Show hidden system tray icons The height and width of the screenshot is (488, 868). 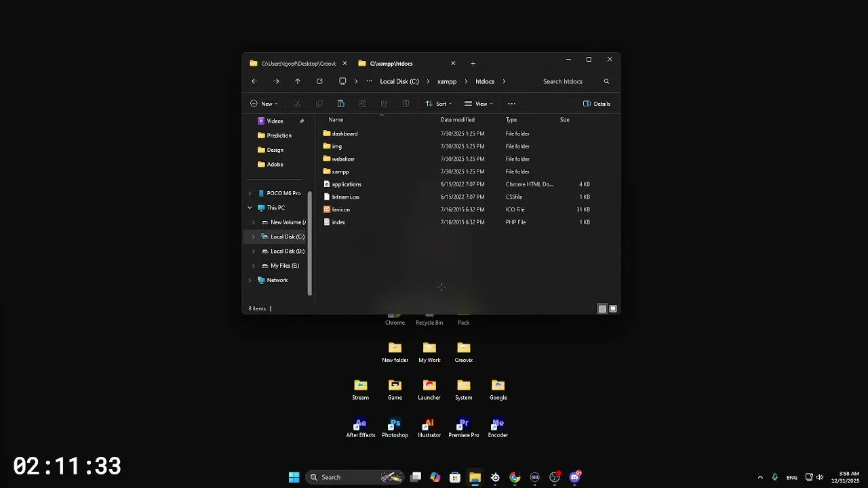(x=760, y=477)
